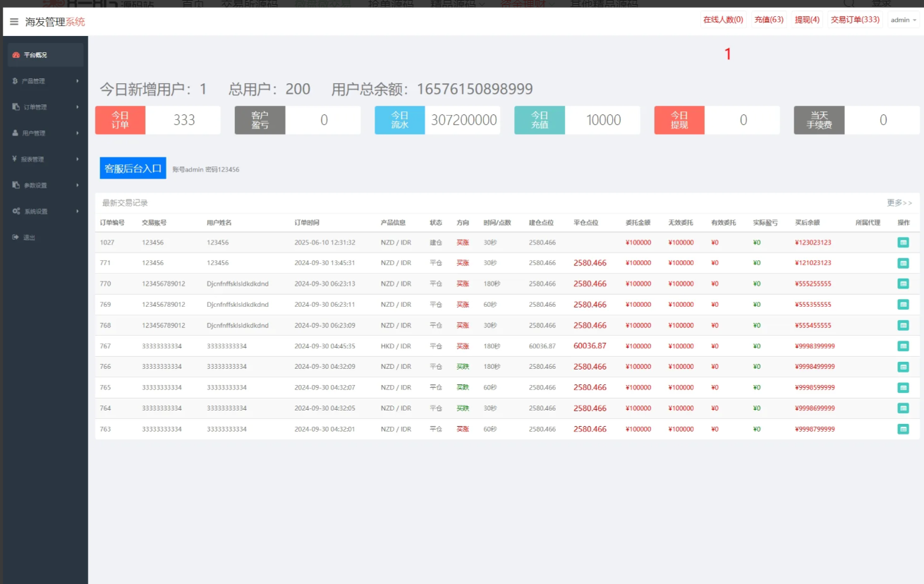The width and height of the screenshot is (924, 584).
Task: Open the 交易订单(333) header item
Action: coord(855,20)
